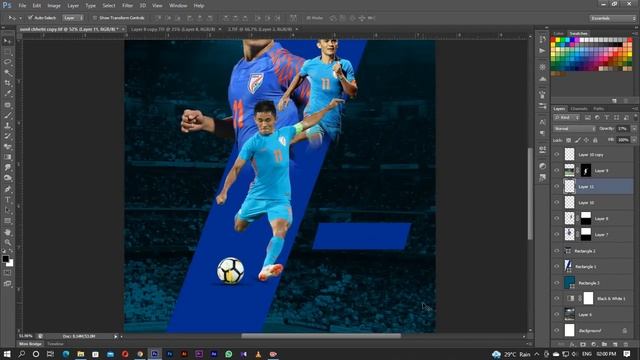Image resolution: width=640 pixels, height=360 pixels.
Task: Lock all for the layer
Action: click(x=595, y=140)
